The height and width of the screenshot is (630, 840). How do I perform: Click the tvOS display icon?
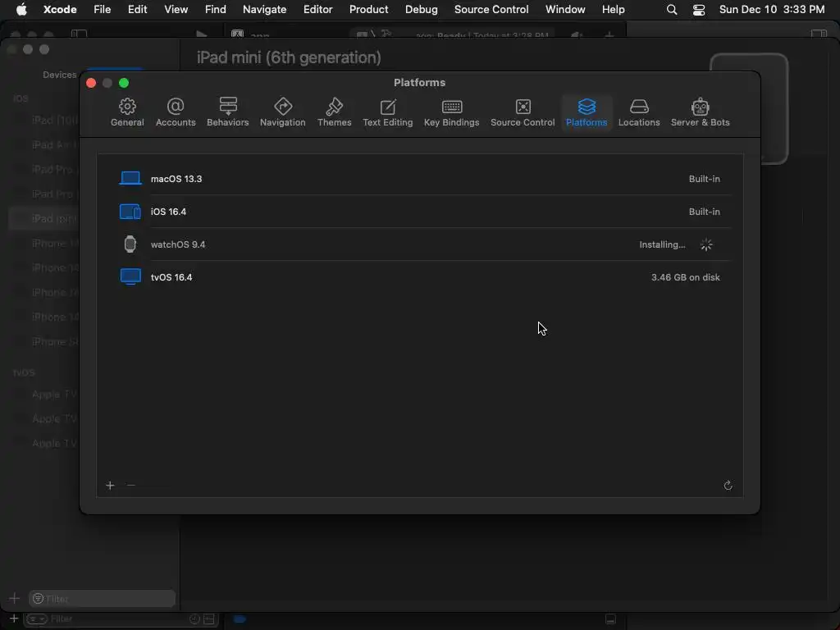click(x=130, y=277)
